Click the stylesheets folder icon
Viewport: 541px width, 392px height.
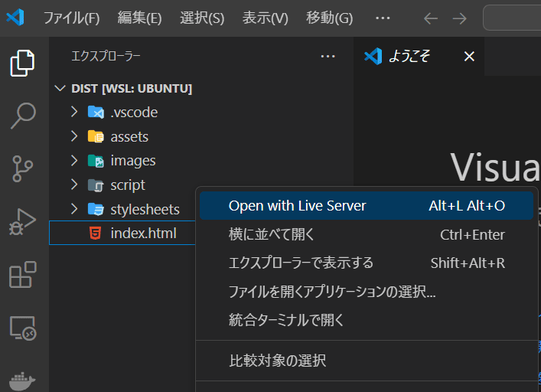pyautogui.click(x=96, y=209)
